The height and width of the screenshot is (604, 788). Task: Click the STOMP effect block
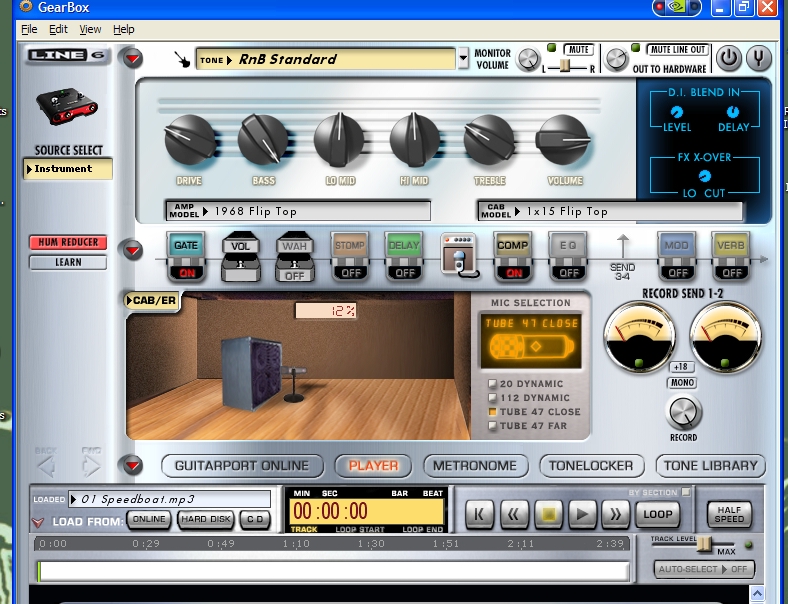coord(350,256)
